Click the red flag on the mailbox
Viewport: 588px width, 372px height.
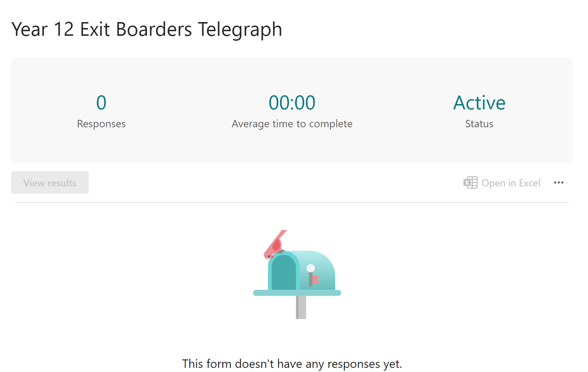[315, 280]
